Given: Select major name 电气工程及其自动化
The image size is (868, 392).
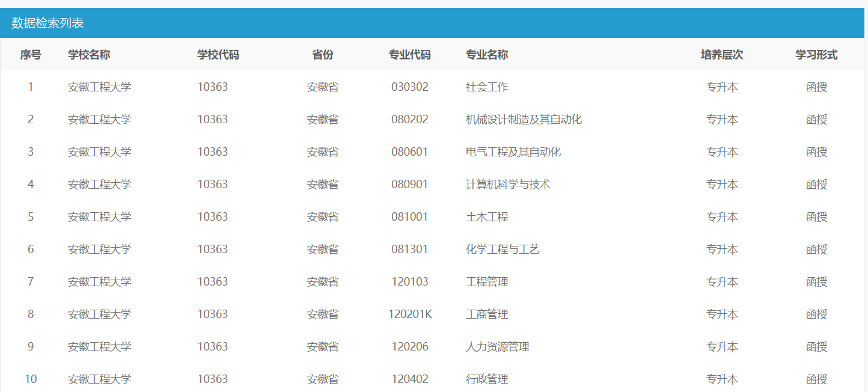Looking at the screenshot, I should (x=513, y=152).
